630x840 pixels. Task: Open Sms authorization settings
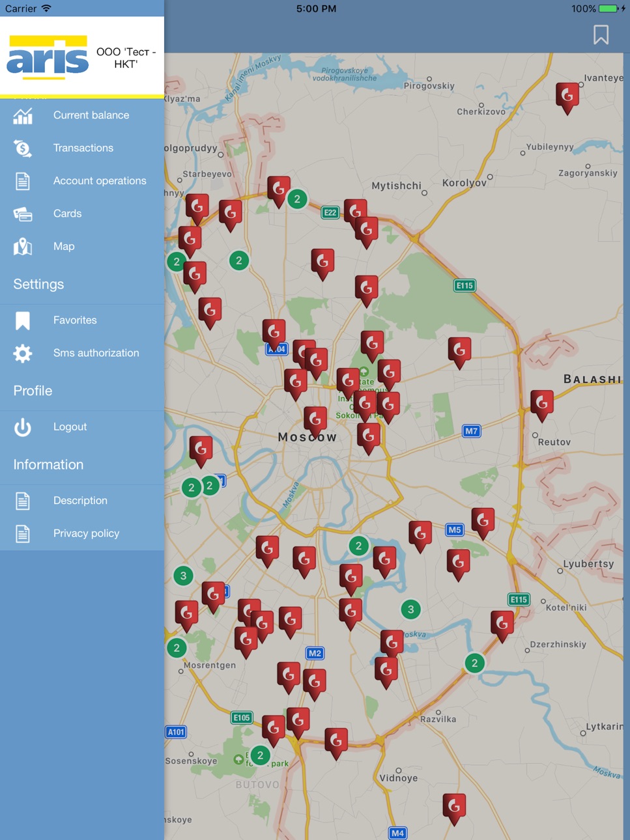82,353
